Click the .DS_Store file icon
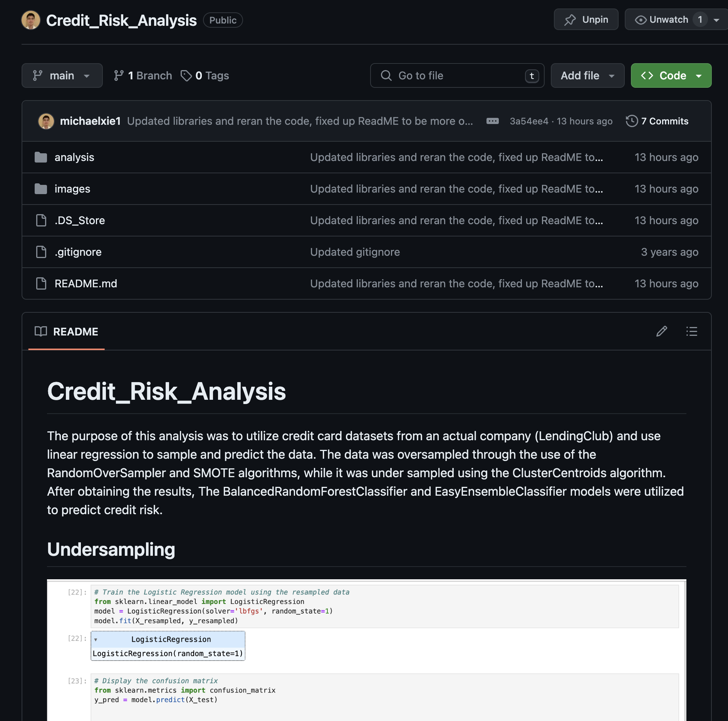This screenshot has height=721, width=728. (x=41, y=220)
